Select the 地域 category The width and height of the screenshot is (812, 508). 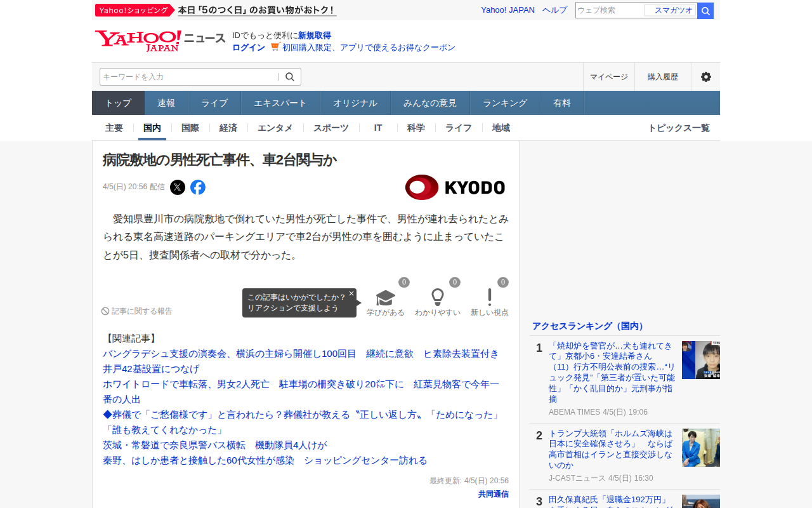coord(501,128)
